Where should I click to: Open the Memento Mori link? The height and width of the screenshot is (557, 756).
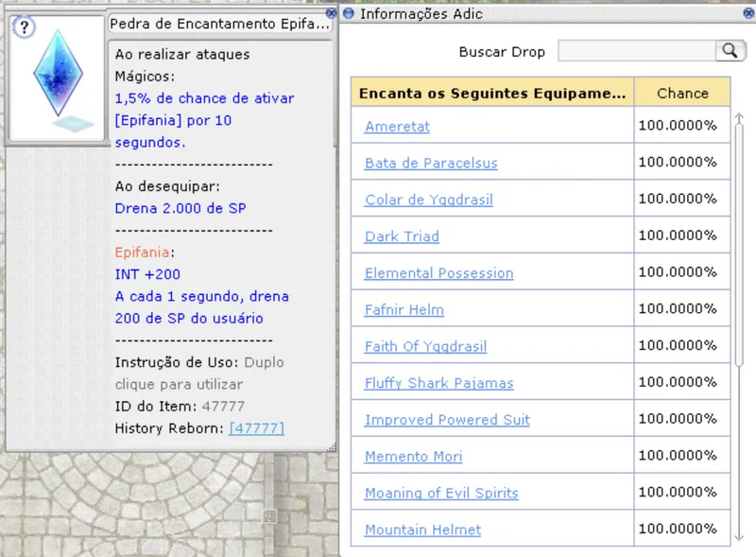(413, 457)
